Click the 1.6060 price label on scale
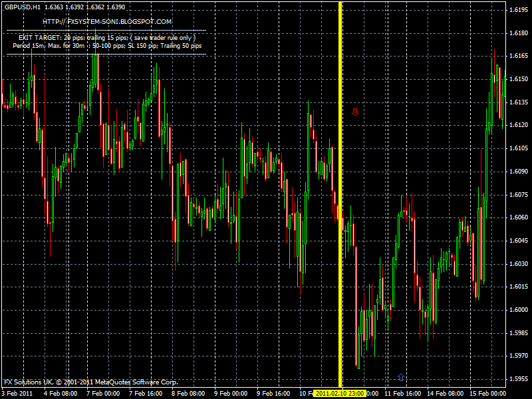 tap(518, 217)
